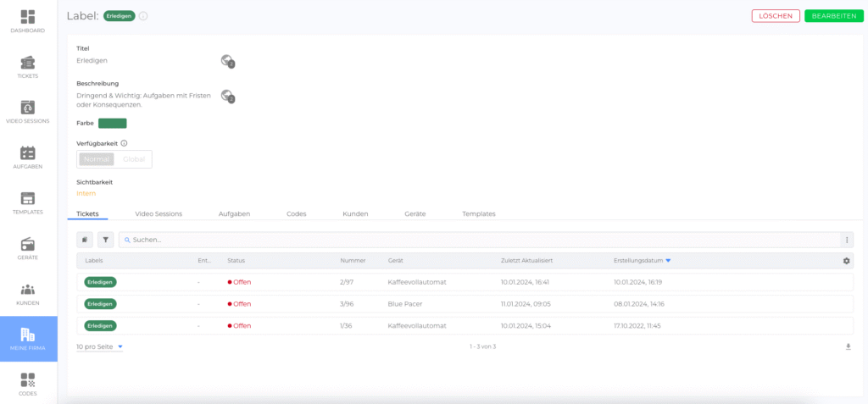
Task: Open the table column settings gear
Action: pyautogui.click(x=846, y=261)
